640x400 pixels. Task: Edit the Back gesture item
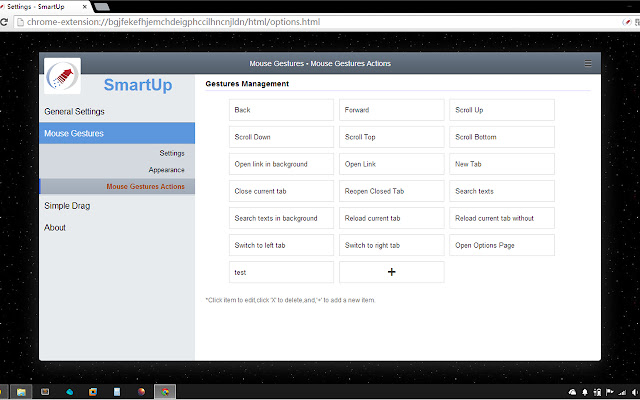point(281,110)
